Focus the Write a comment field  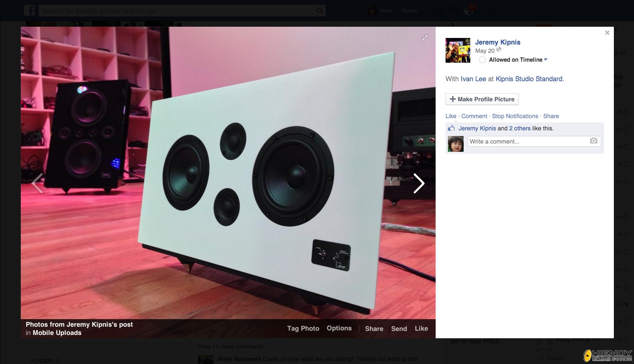tap(534, 141)
